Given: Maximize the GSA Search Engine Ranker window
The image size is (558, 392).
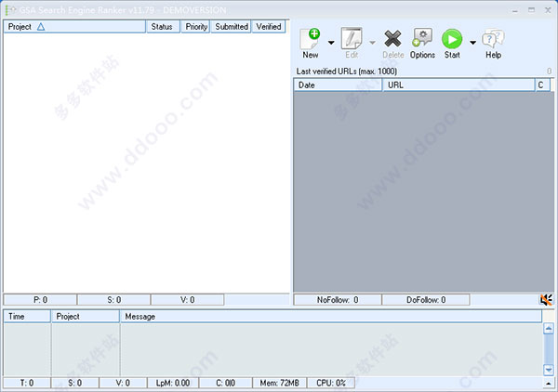Looking at the screenshot, I should [531, 10].
